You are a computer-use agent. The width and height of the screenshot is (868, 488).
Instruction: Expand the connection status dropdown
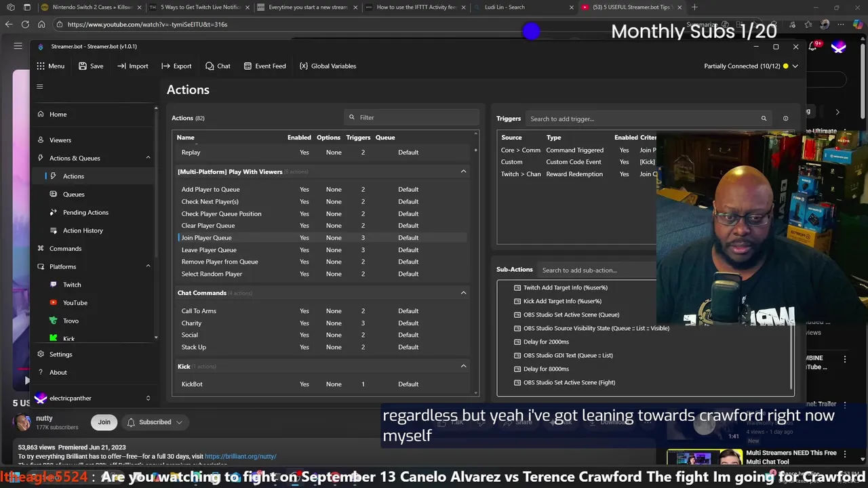point(795,66)
